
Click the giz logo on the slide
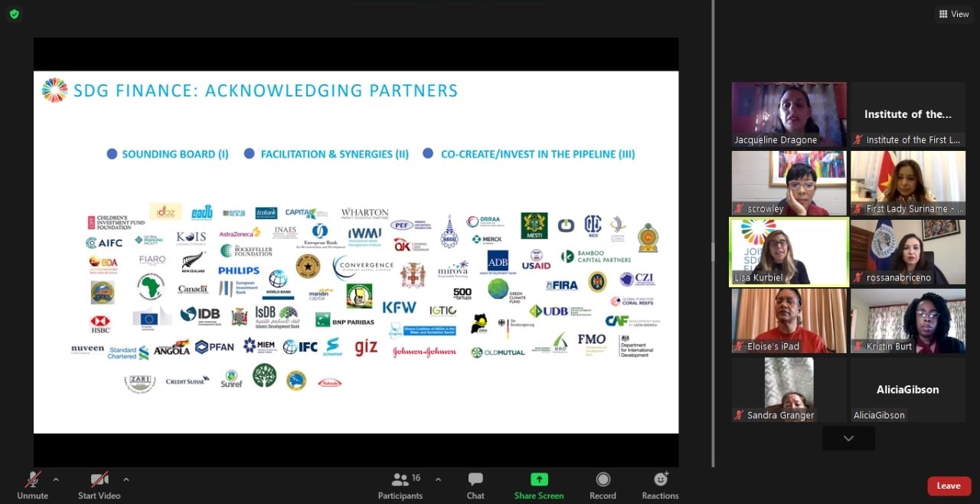click(x=366, y=346)
